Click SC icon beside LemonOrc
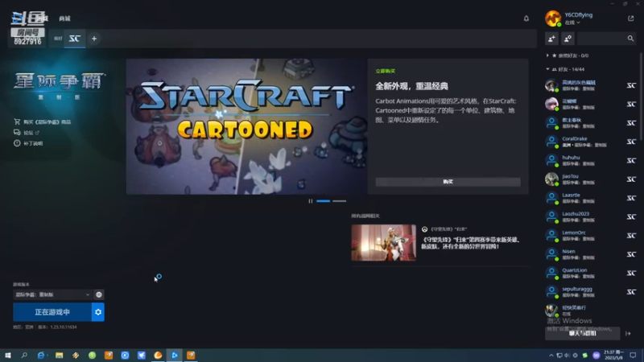This screenshot has height=362, width=644. click(631, 236)
